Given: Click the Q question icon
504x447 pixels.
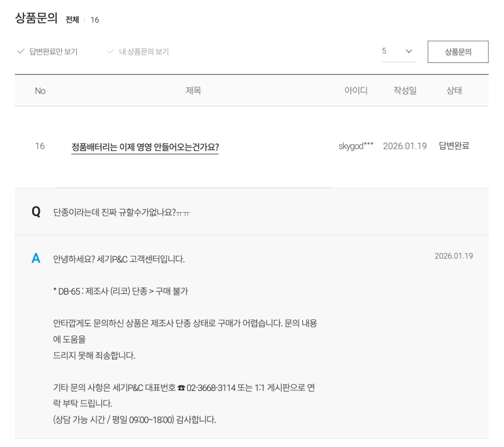Looking at the screenshot, I should click(x=36, y=212).
